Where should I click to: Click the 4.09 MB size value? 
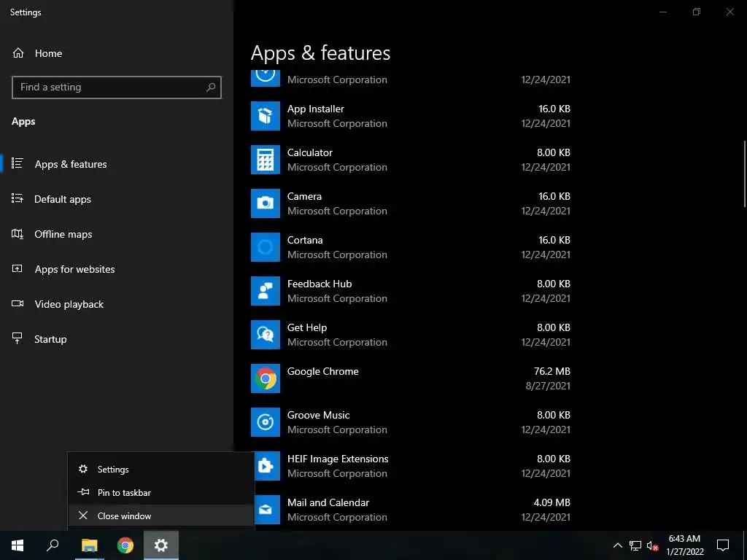pyautogui.click(x=551, y=502)
